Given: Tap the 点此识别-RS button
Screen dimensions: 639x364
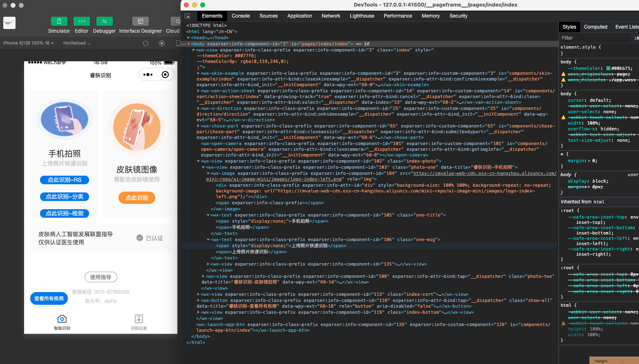Looking at the screenshot, I should [x=65, y=180].
